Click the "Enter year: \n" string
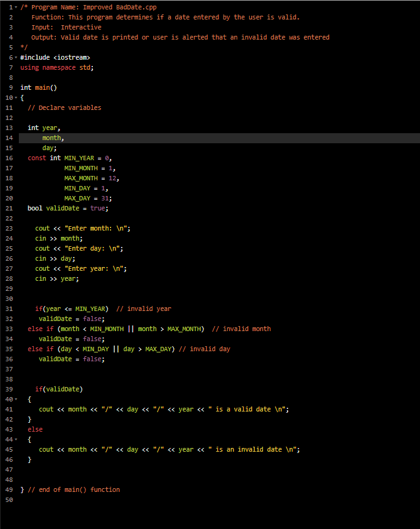Screen dimensions: 420x529 coord(94,268)
